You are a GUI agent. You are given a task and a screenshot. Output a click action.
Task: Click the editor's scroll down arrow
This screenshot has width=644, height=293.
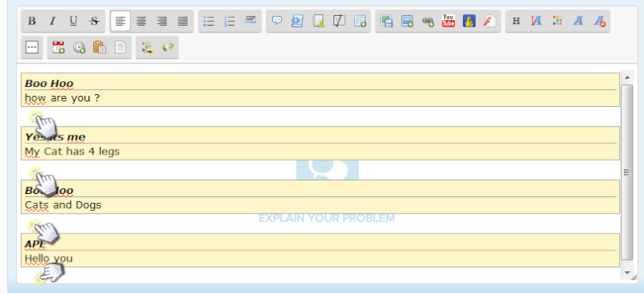pyautogui.click(x=627, y=272)
